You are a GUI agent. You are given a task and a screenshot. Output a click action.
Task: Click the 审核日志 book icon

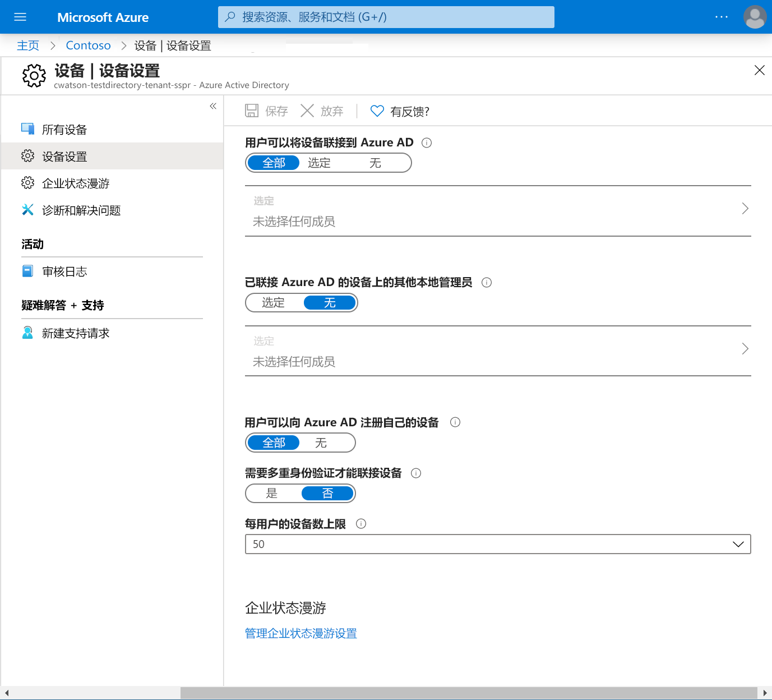tap(27, 271)
